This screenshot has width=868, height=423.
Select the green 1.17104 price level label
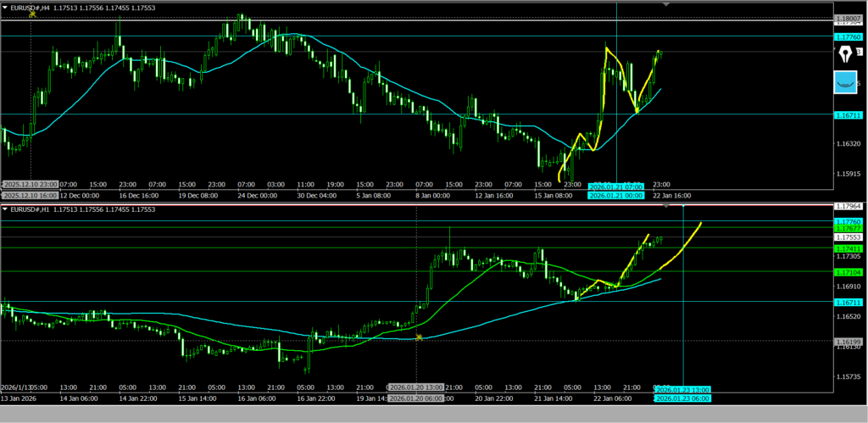pos(849,271)
